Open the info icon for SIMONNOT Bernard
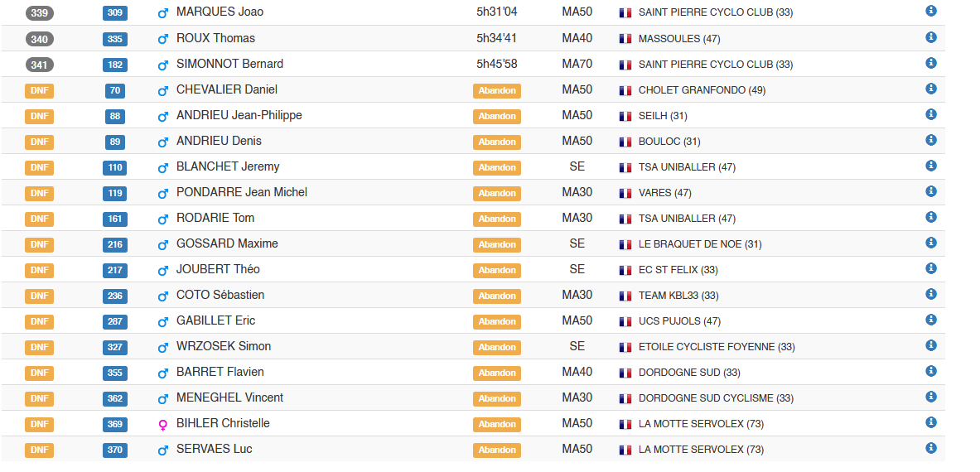The image size is (980, 472). pos(931,63)
